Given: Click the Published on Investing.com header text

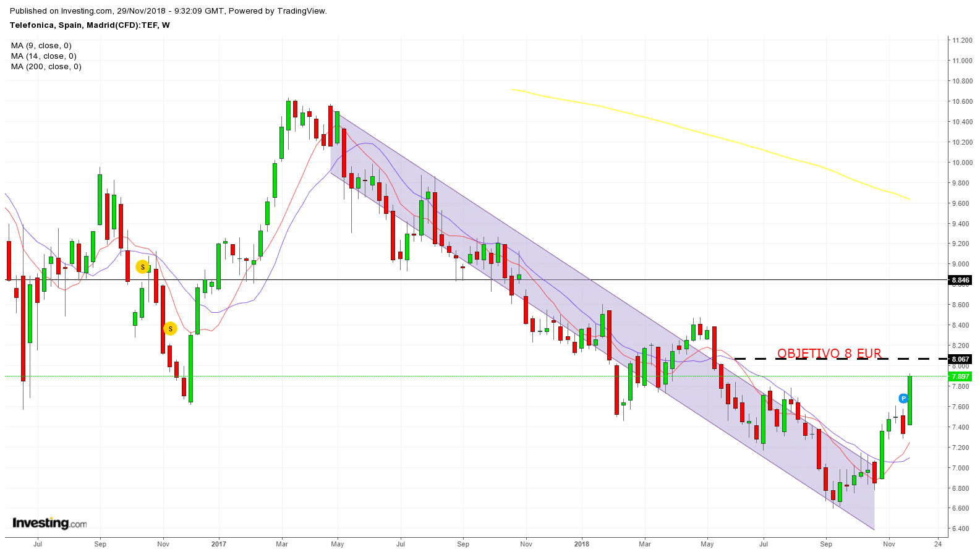Looking at the screenshot, I should [x=168, y=11].
